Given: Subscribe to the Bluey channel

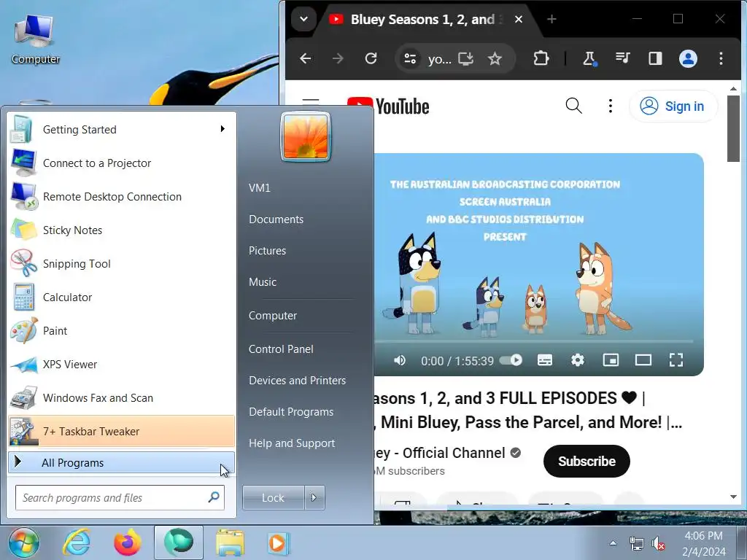Looking at the screenshot, I should tap(587, 462).
